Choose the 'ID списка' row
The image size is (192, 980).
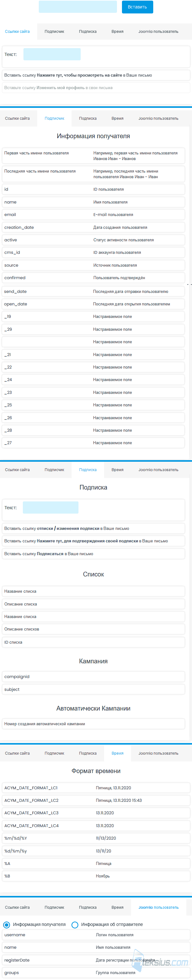pos(93,642)
